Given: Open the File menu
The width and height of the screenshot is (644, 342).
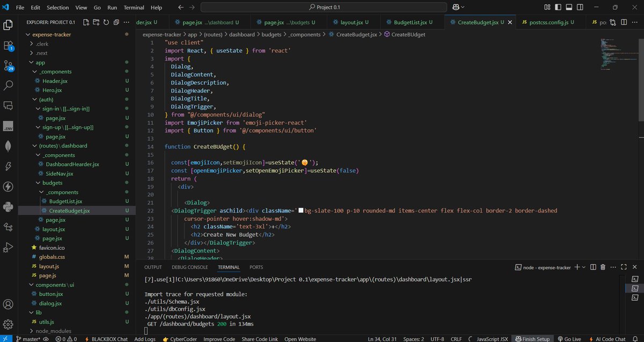Looking at the screenshot, I should pos(20,8).
